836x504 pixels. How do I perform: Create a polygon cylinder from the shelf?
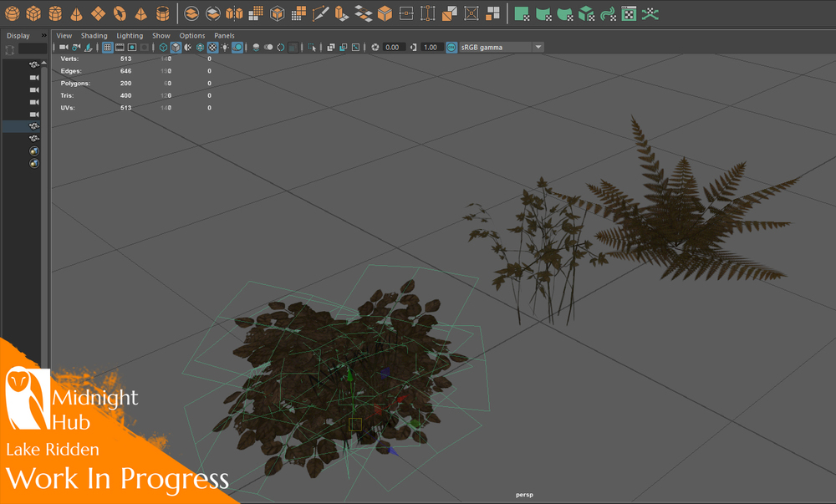(x=55, y=13)
